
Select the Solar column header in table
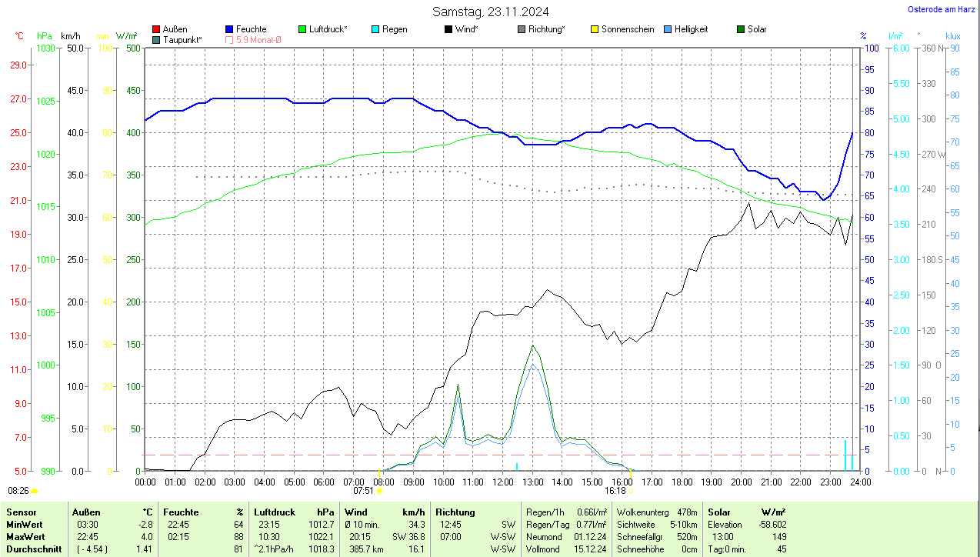pos(719,512)
